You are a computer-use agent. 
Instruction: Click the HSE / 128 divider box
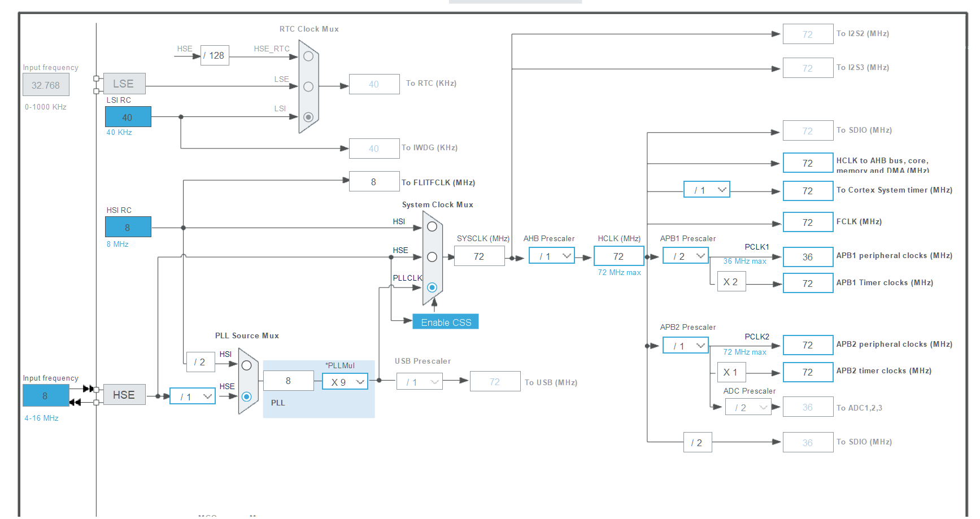pos(215,55)
